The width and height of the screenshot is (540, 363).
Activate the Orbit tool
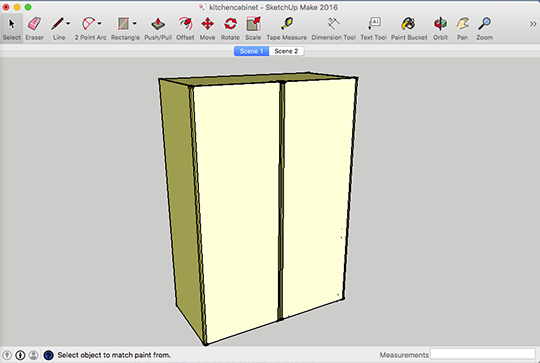coord(440,28)
